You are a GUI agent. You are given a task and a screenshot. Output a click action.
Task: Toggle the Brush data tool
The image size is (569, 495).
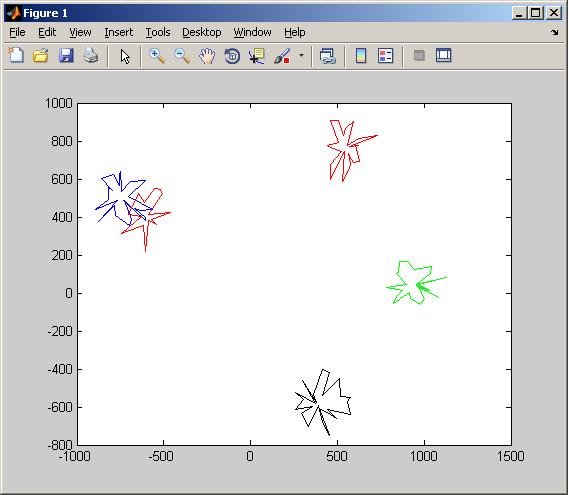click(282, 56)
